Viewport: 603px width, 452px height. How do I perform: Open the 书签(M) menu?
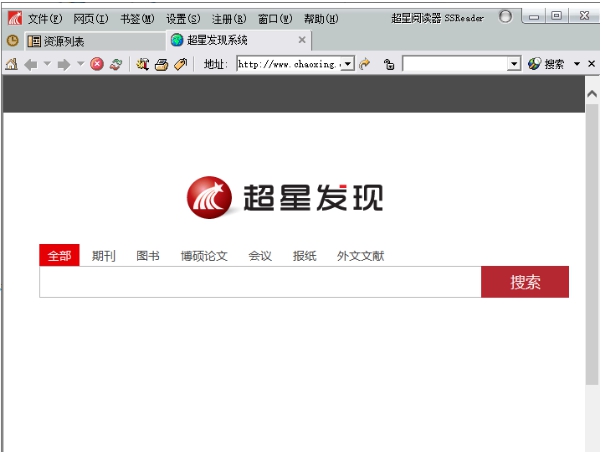137,18
